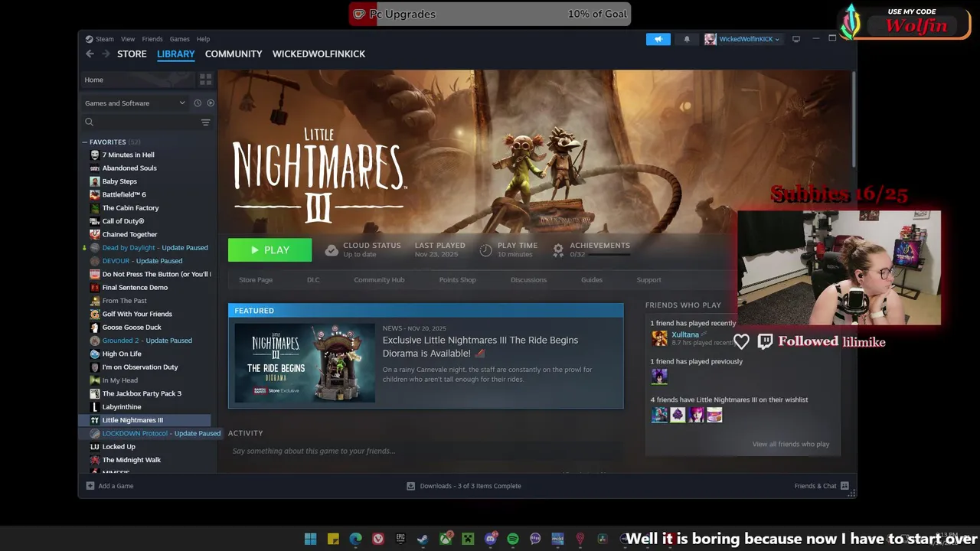Sort library by recent activity clock icon
The height and width of the screenshot is (551, 980).
(x=198, y=103)
